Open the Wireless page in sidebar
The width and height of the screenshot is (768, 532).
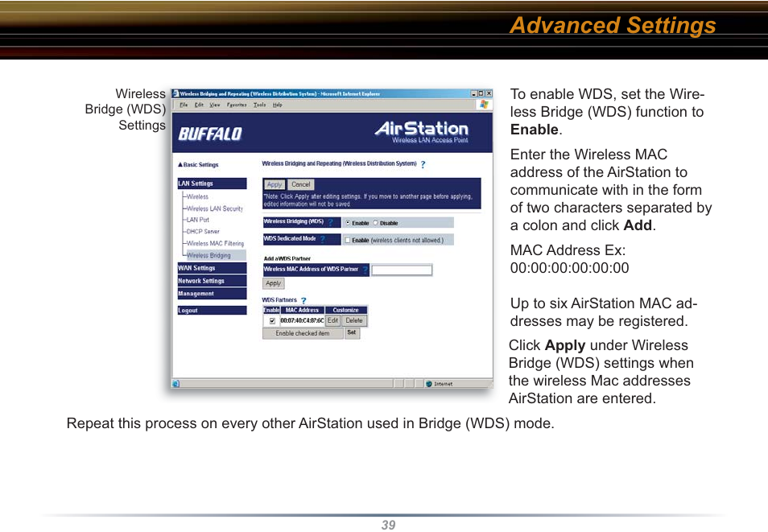coord(197,197)
